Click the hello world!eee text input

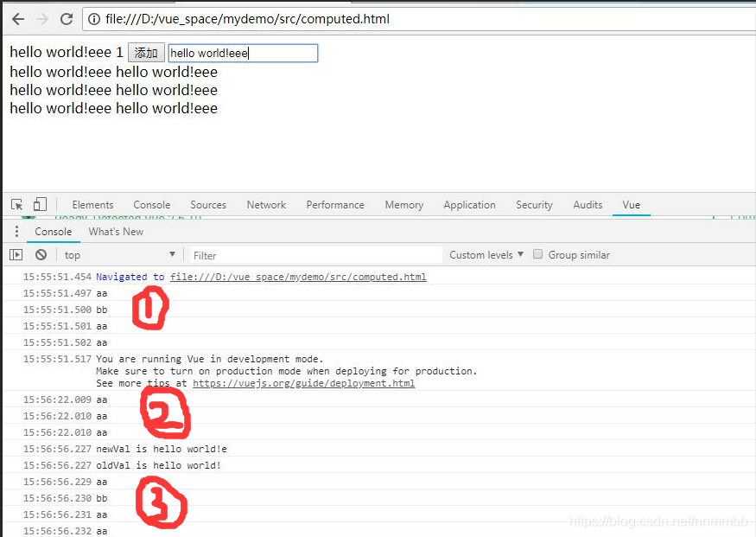pyautogui.click(x=243, y=53)
